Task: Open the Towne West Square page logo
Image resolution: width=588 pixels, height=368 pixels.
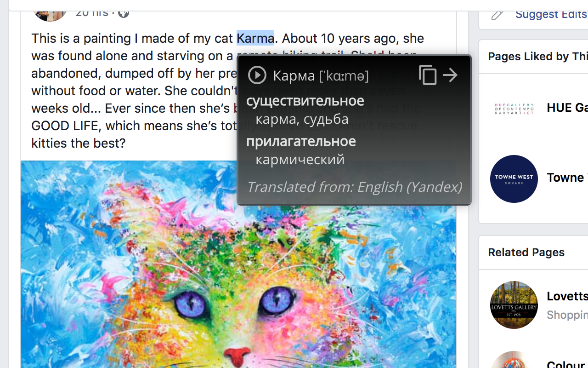Action: pyautogui.click(x=514, y=178)
